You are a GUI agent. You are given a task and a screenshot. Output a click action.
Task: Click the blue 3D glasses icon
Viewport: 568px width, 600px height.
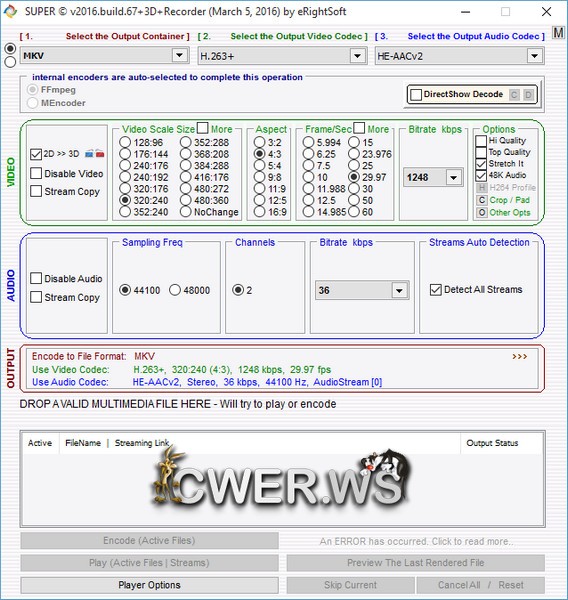[x=89, y=154]
